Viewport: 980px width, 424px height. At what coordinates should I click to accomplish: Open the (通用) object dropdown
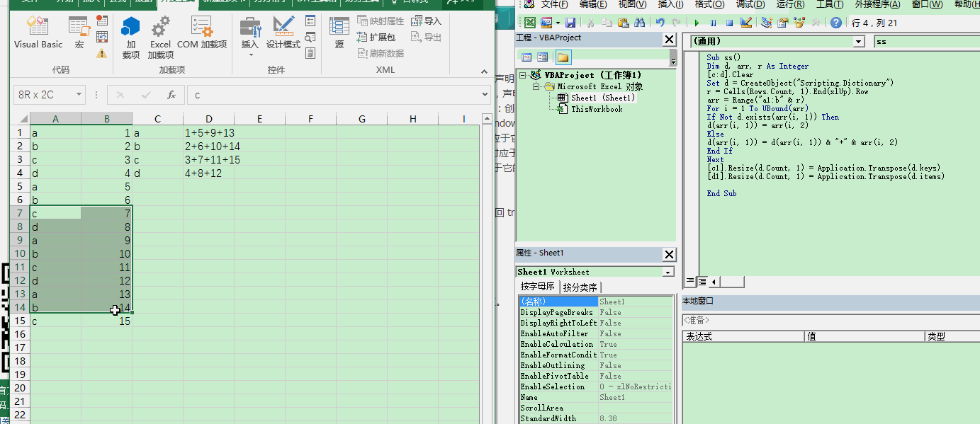[x=859, y=42]
